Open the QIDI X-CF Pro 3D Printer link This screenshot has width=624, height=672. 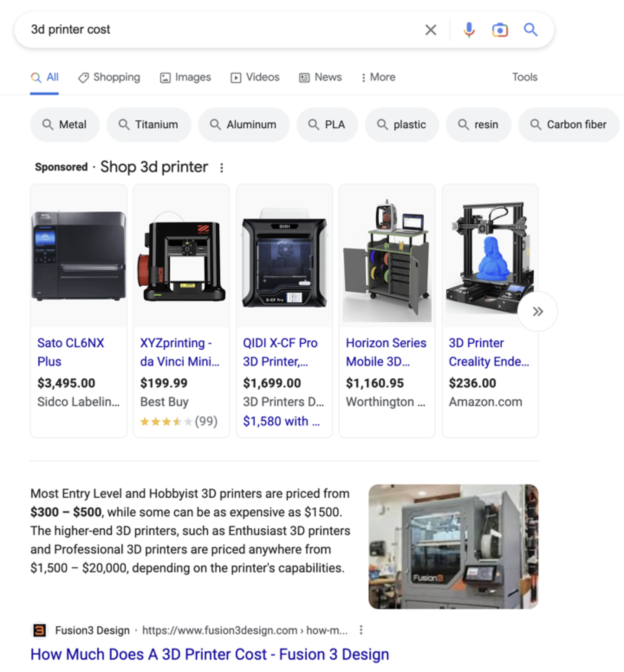tap(280, 352)
